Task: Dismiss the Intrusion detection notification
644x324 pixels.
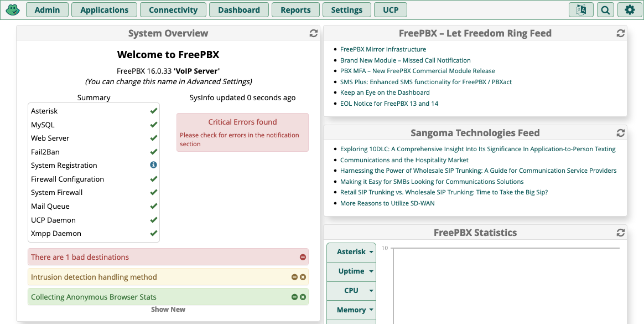Action: click(x=303, y=277)
